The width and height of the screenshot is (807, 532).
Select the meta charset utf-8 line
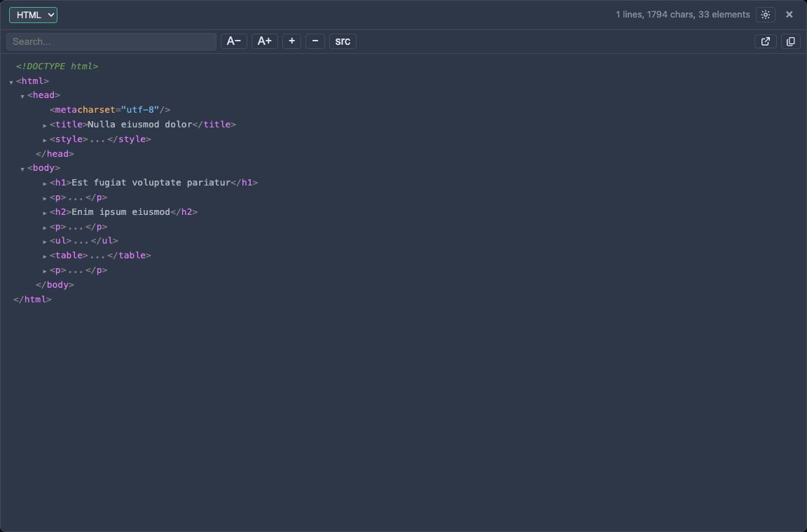(x=110, y=110)
